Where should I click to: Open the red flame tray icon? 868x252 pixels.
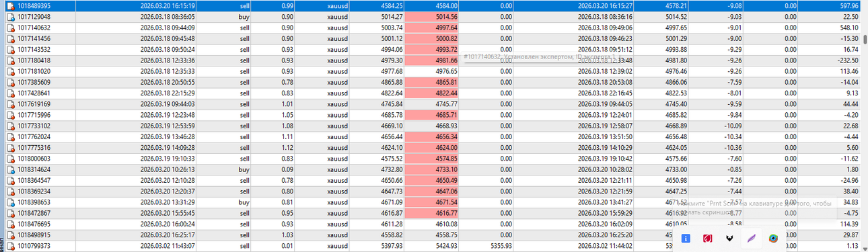click(707, 238)
